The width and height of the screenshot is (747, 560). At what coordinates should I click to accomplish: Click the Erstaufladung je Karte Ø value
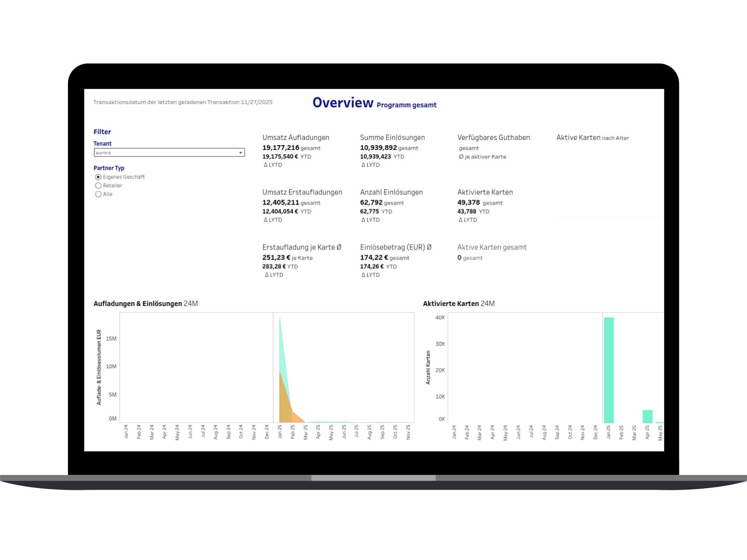pos(276,258)
